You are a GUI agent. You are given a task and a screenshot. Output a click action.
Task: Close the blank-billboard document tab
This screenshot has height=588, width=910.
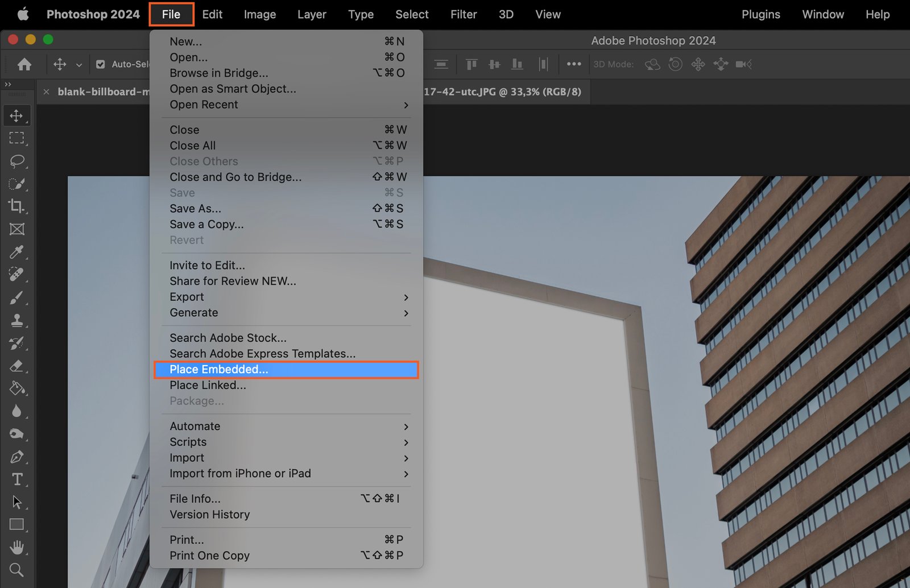(x=47, y=92)
